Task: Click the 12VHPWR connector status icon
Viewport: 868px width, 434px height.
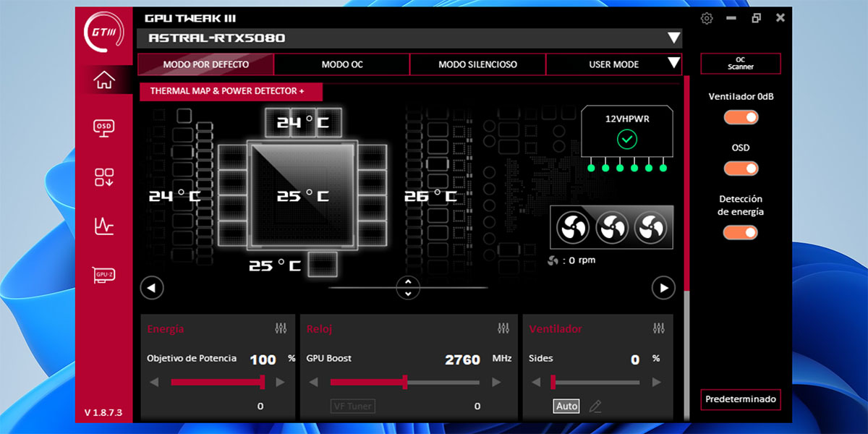Action: (x=627, y=139)
